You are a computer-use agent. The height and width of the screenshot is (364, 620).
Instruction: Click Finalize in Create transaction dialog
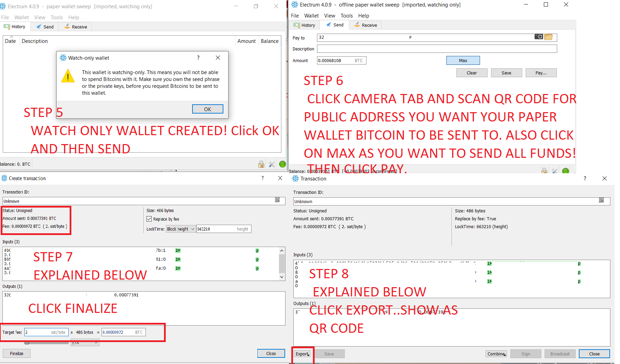point(16,353)
